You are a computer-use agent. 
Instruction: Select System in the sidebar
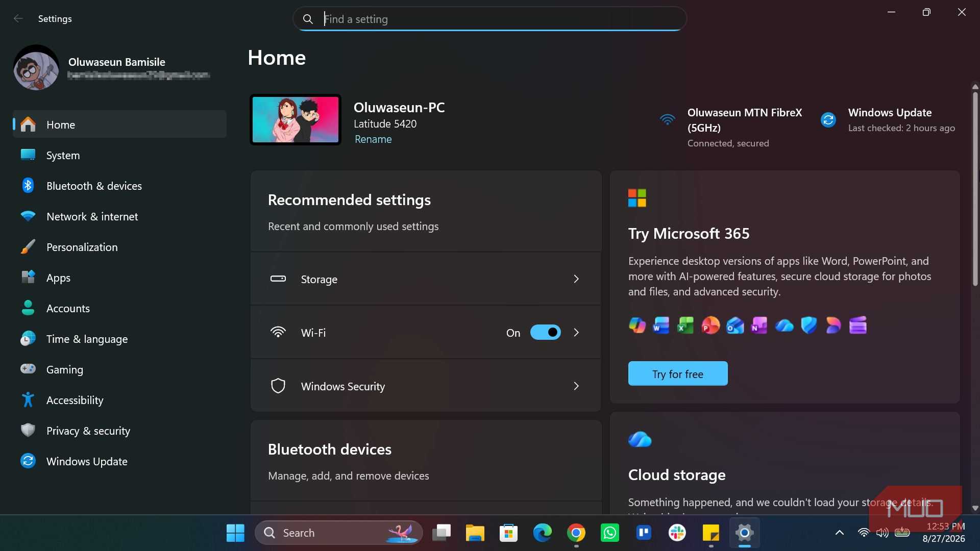(x=119, y=155)
